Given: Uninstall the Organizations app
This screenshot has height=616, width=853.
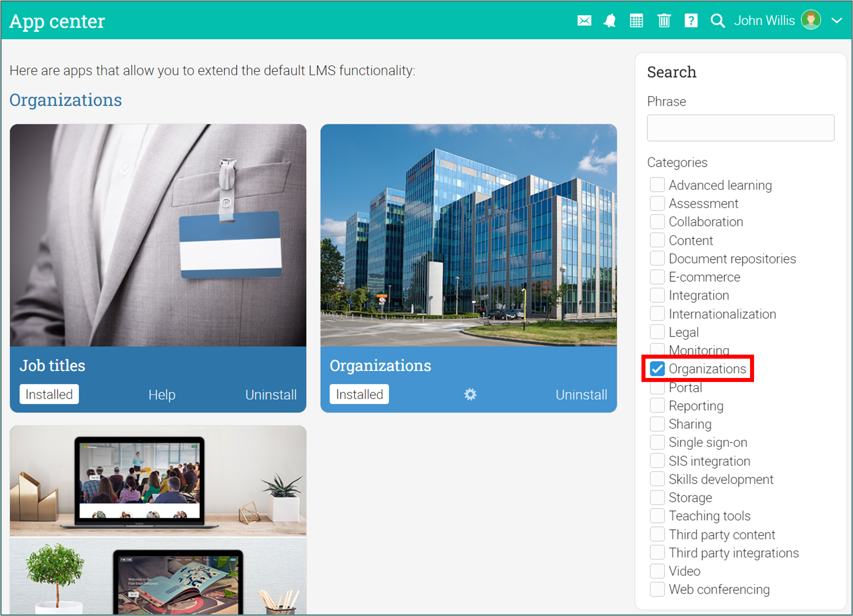Looking at the screenshot, I should (x=581, y=395).
